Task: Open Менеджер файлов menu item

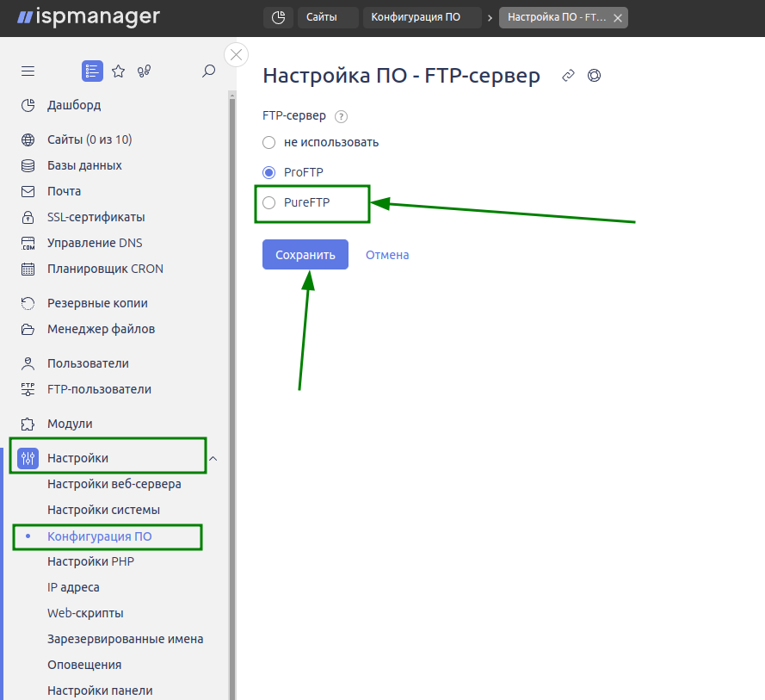Action: pyautogui.click(x=101, y=330)
